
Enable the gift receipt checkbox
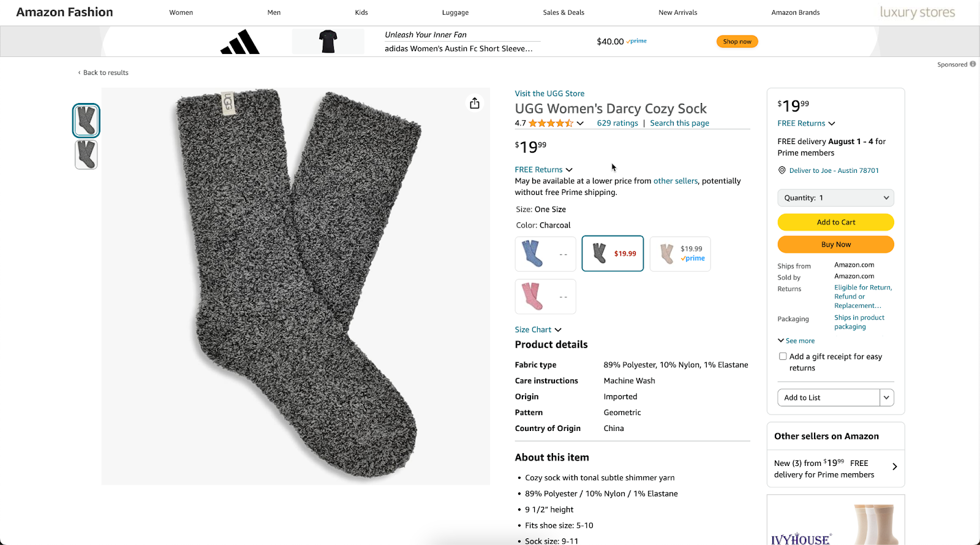782,356
